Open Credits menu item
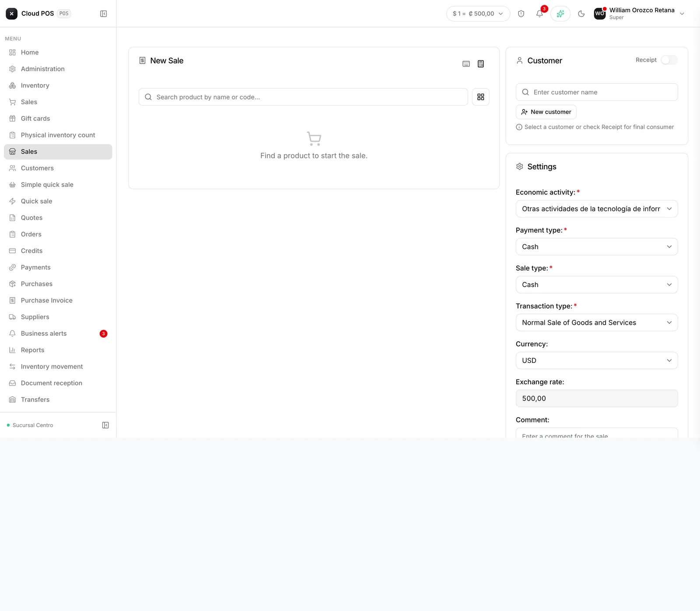The width and height of the screenshot is (700, 611). (x=58, y=251)
